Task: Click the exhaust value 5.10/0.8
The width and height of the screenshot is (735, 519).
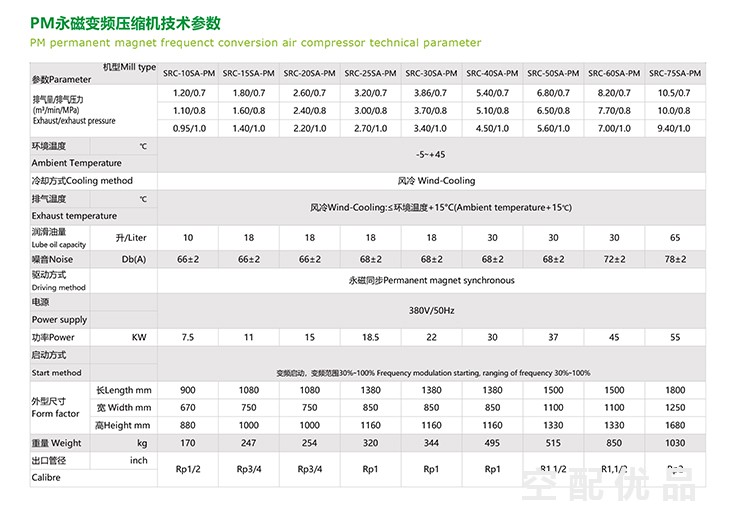Action: tap(492, 111)
